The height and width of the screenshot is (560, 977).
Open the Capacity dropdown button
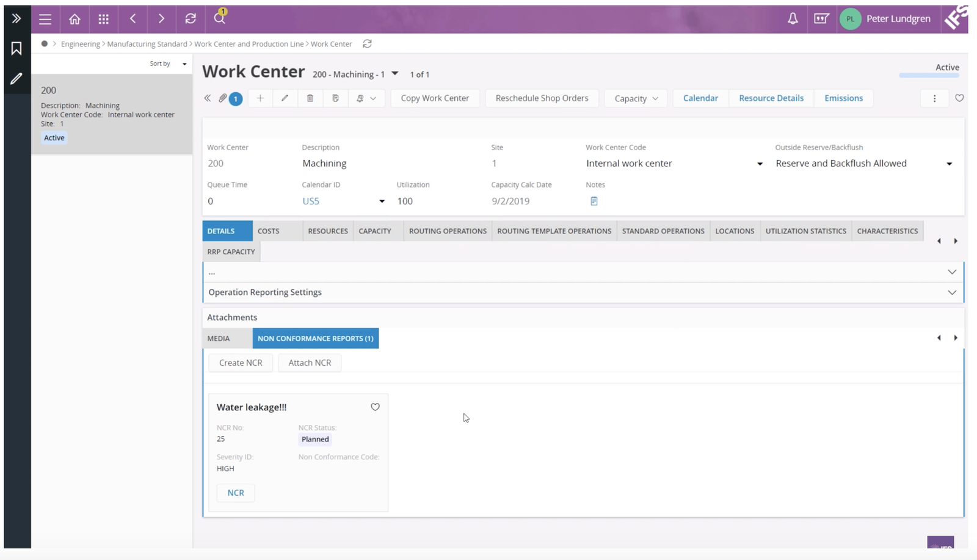point(636,98)
